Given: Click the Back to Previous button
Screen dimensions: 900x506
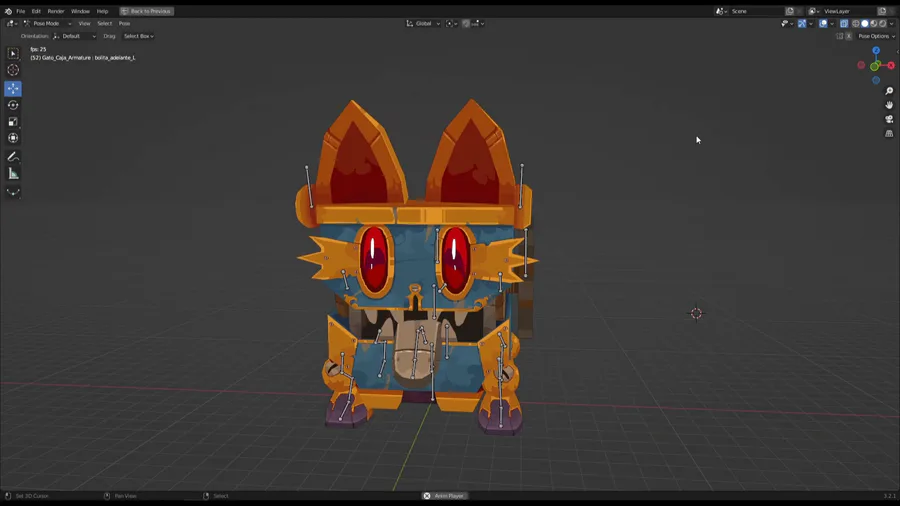Looking at the screenshot, I should click(x=146, y=11).
